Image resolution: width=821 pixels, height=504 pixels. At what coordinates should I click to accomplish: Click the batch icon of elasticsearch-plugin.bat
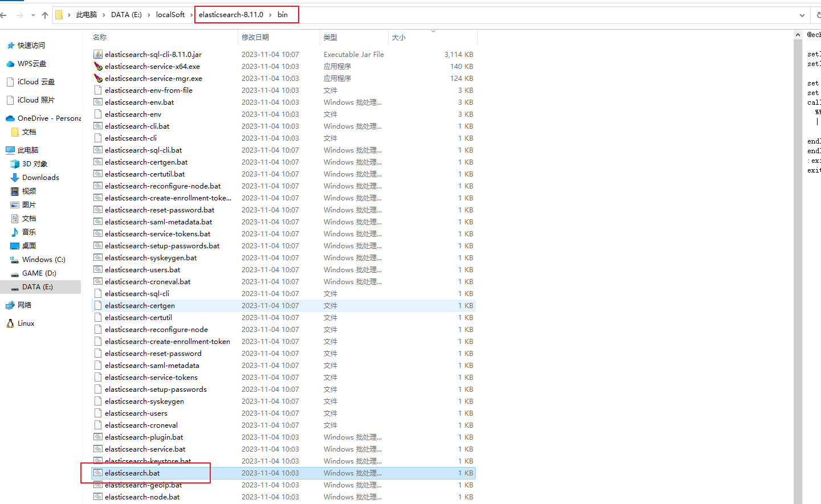pyautogui.click(x=98, y=437)
